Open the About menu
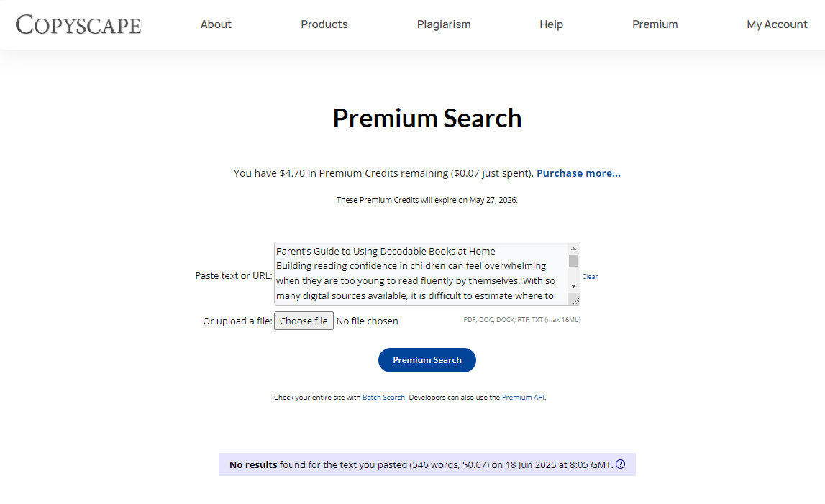The image size is (825, 504). pyautogui.click(x=216, y=24)
